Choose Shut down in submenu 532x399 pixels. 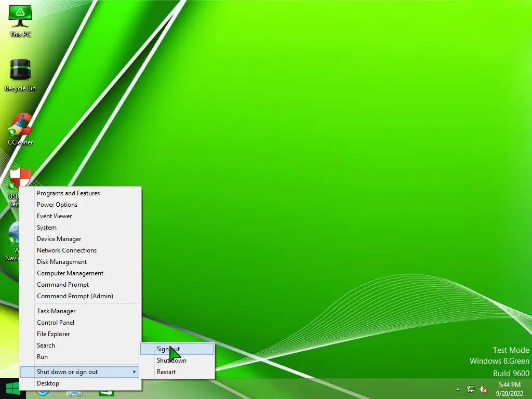pos(177,361)
